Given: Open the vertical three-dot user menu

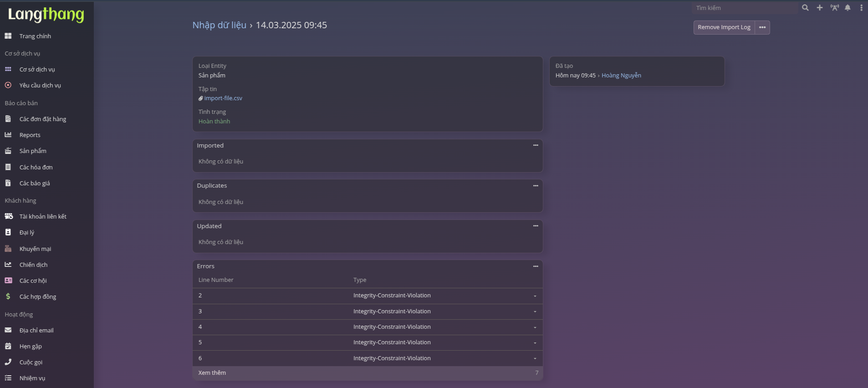Looking at the screenshot, I should click(x=861, y=8).
